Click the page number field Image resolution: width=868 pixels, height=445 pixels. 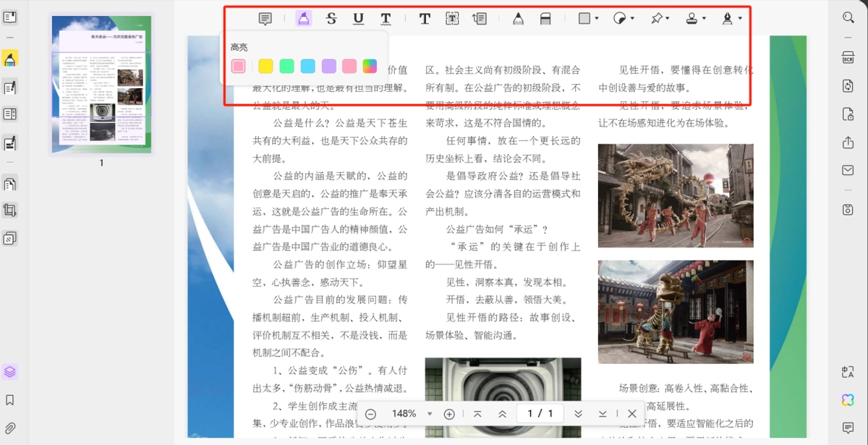[x=540, y=414]
